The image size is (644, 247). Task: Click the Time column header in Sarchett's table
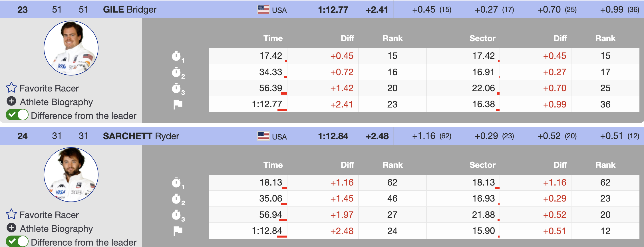(273, 165)
